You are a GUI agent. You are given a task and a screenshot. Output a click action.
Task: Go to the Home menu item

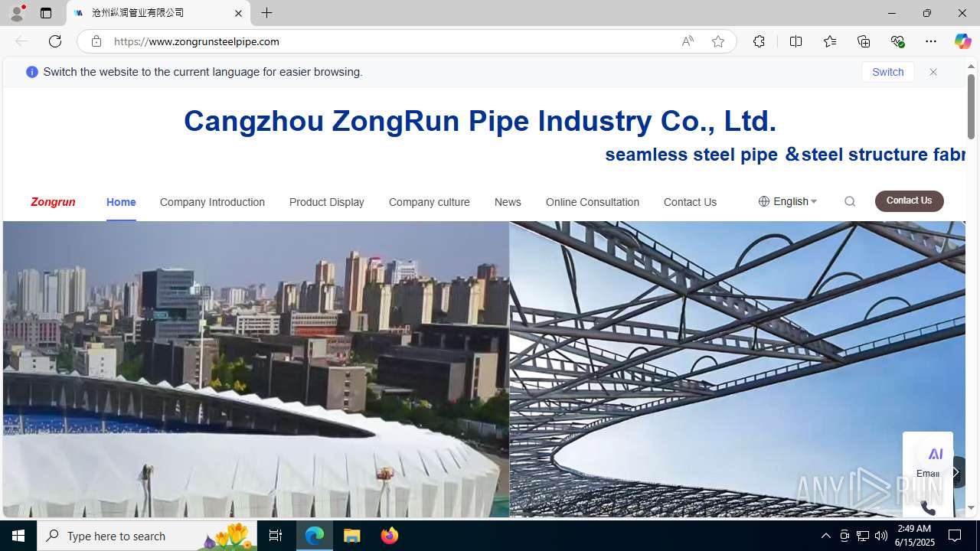[x=121, y=202]
